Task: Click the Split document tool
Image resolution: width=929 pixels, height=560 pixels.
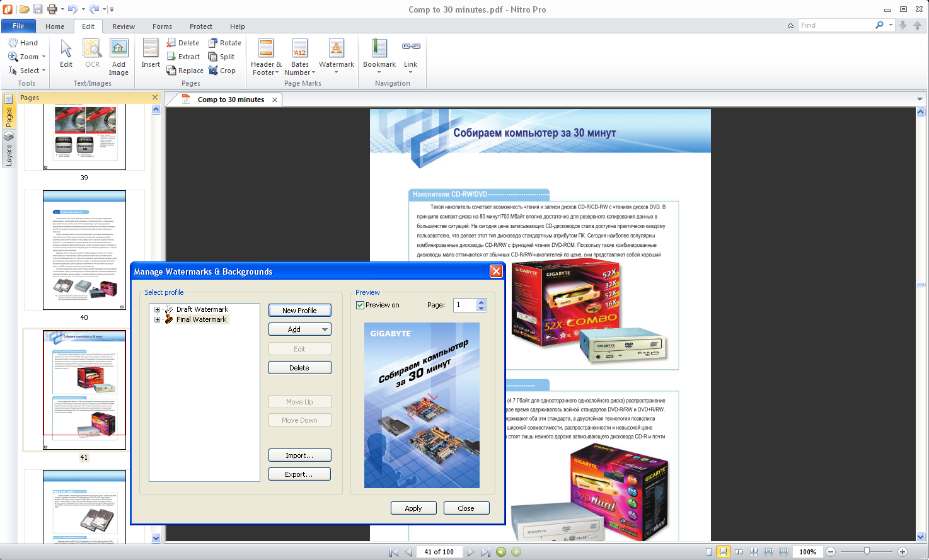Action: (222, 57)
